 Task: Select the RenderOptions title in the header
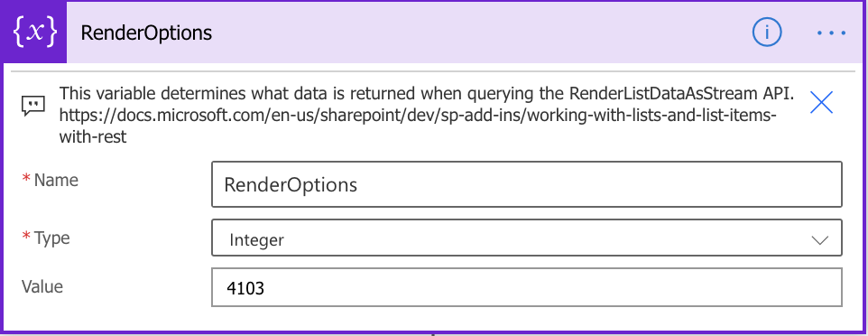[x=146, y=33]
